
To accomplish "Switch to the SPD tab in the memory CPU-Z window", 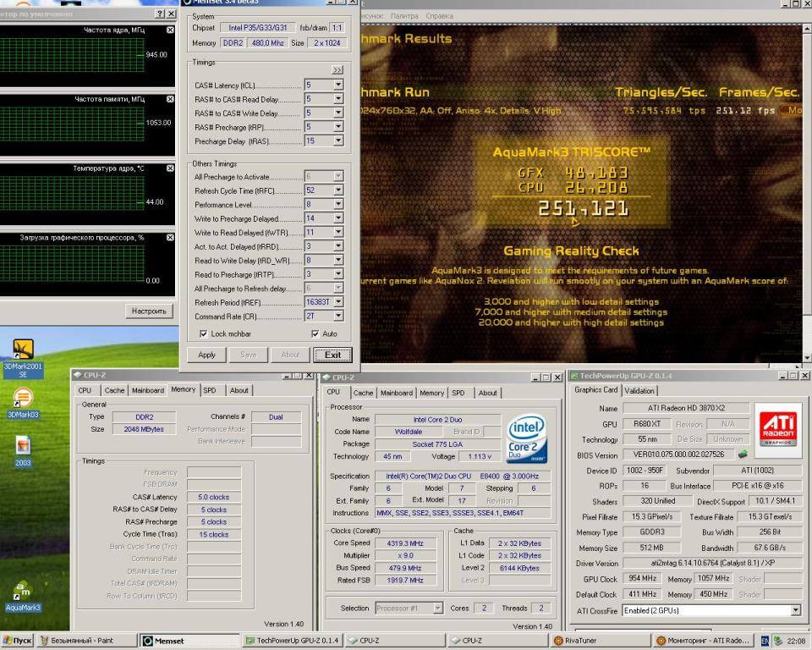I will coord(210,390).
